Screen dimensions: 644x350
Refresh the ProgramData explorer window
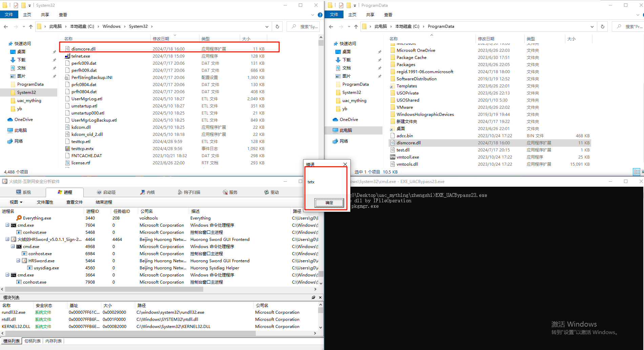[x=602, y=26]
